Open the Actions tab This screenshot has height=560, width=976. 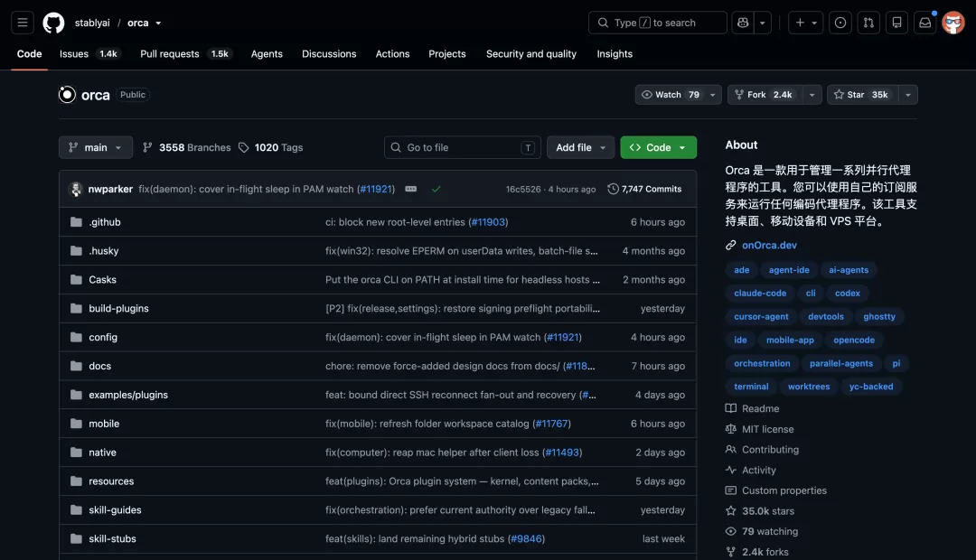point(393,54)
